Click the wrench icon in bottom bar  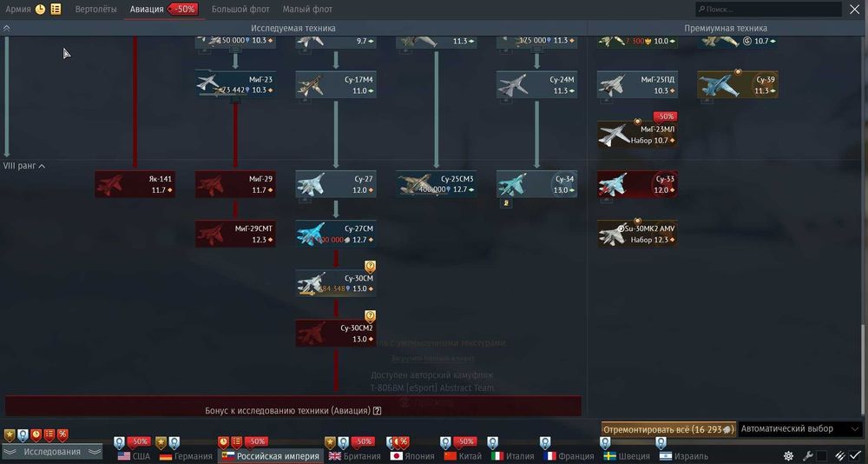[x=807, y=456]
